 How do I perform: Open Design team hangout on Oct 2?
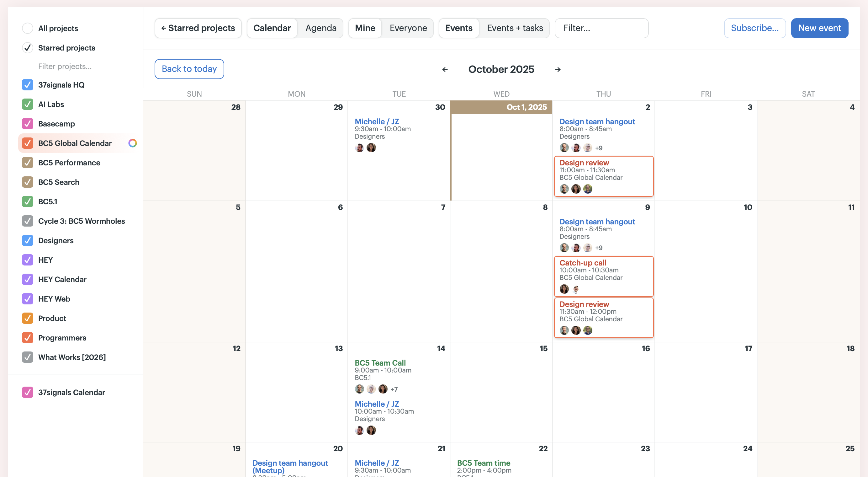(x=597, y=121)
